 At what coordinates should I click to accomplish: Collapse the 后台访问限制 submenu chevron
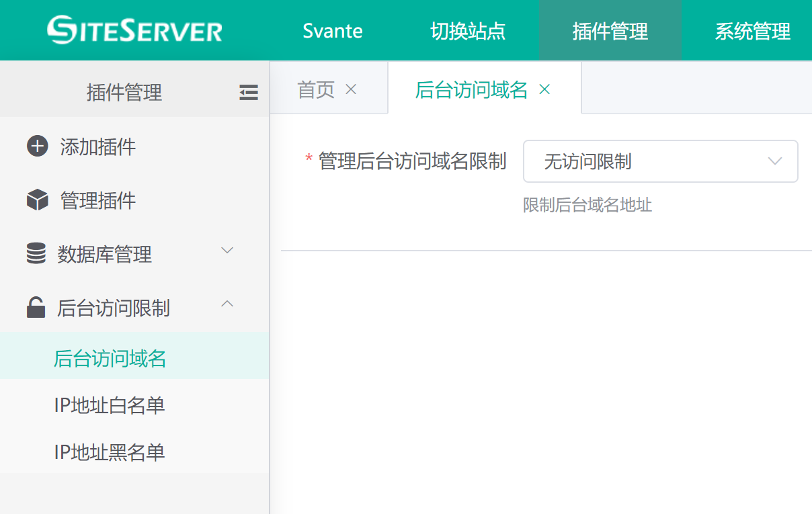click(x=227, y=304)
